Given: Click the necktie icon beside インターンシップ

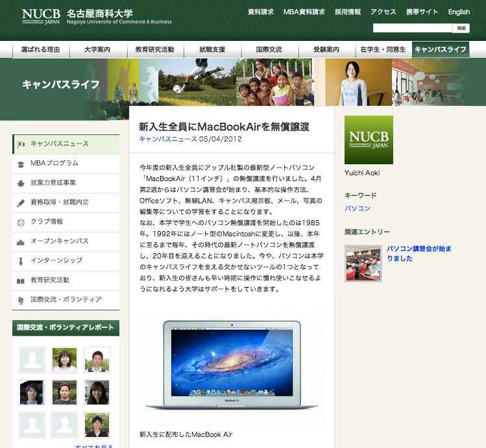Looking at the screenshot, I should [21, 262].
